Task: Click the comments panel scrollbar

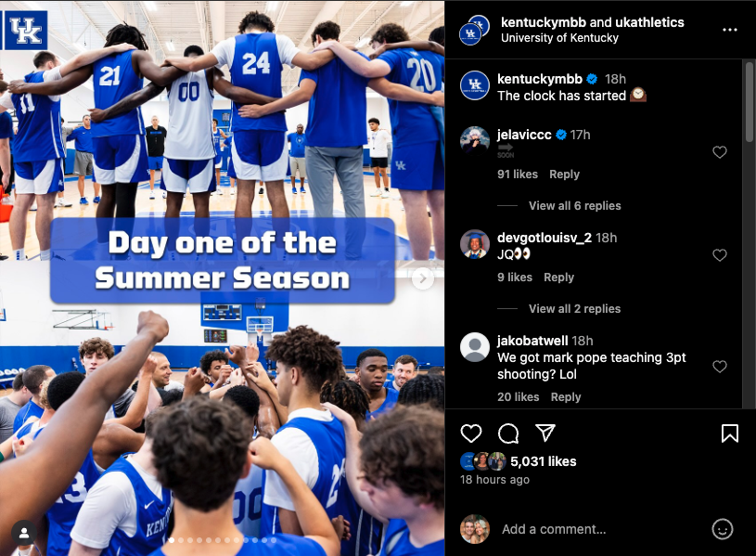Action: coord(749,101)
